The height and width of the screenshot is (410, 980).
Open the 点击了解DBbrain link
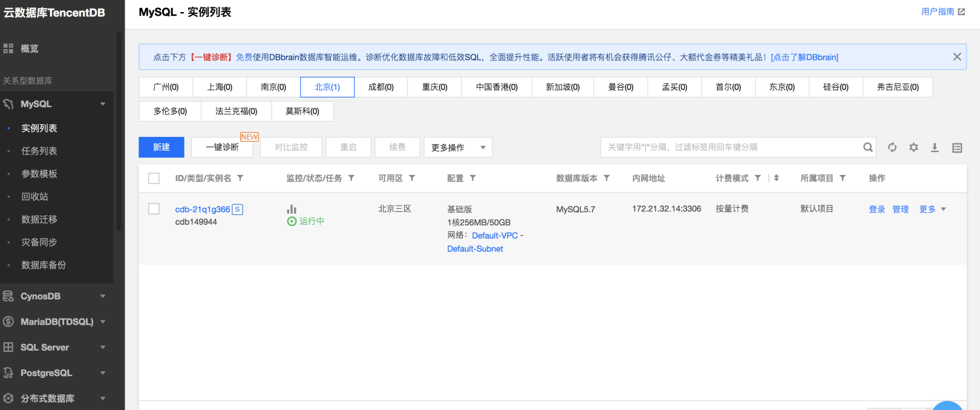805,58
